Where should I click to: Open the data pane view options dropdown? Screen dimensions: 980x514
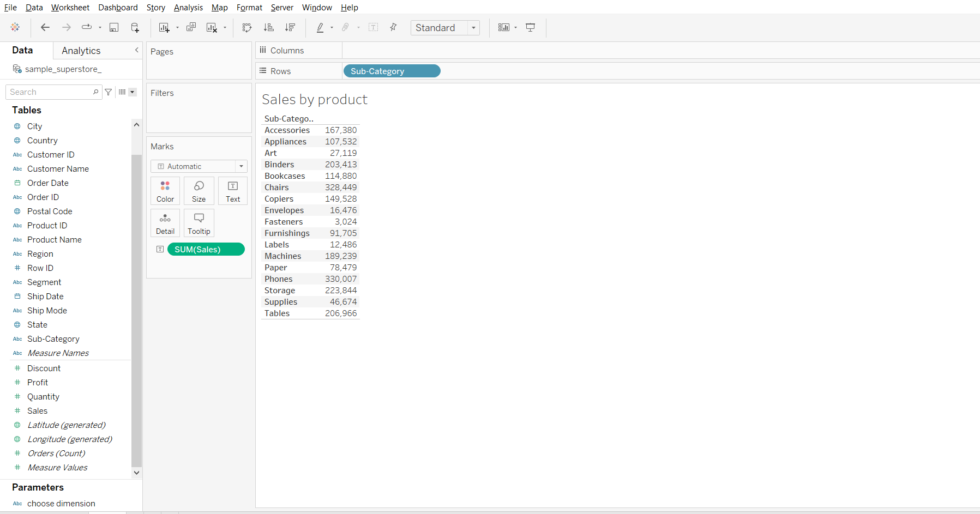point(133,92)
